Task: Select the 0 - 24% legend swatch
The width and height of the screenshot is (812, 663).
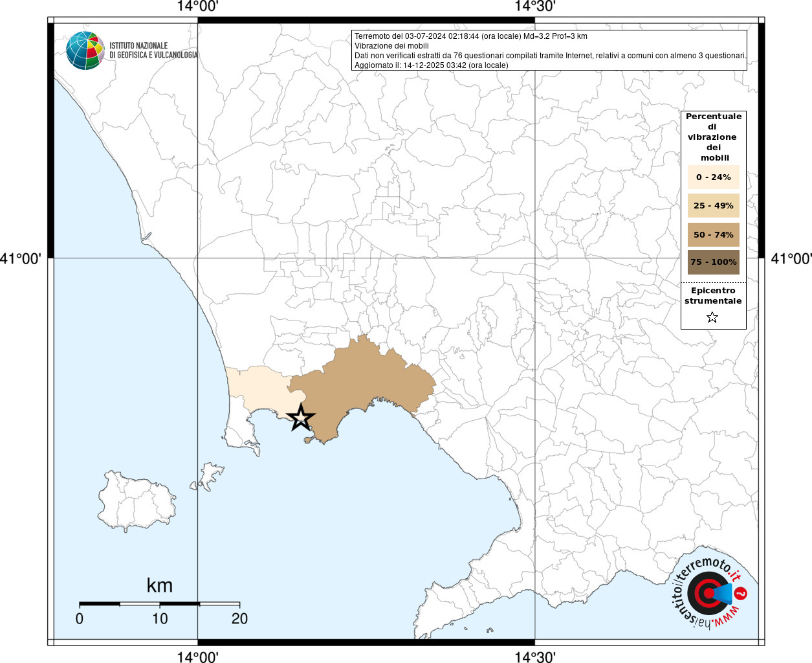Action: pos(714,177)
